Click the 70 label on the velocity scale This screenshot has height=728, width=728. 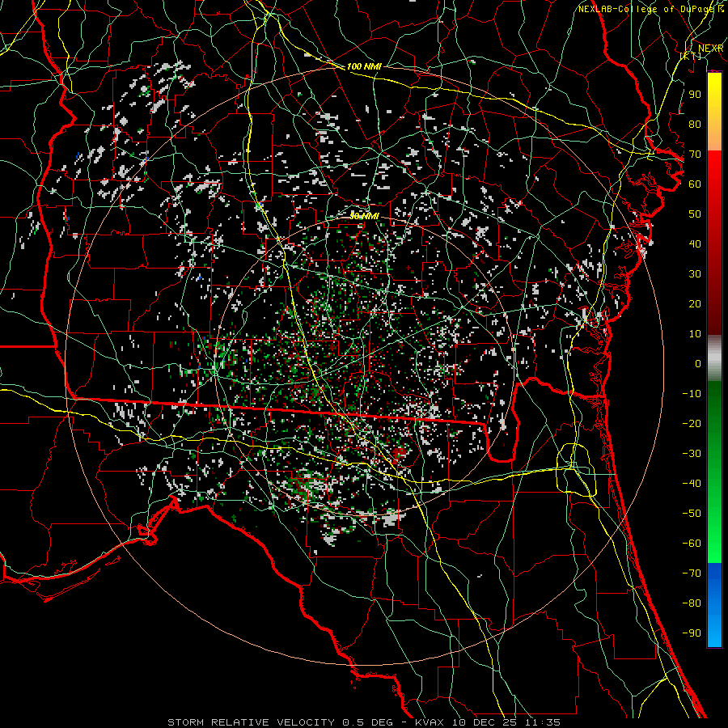point(695,154)
